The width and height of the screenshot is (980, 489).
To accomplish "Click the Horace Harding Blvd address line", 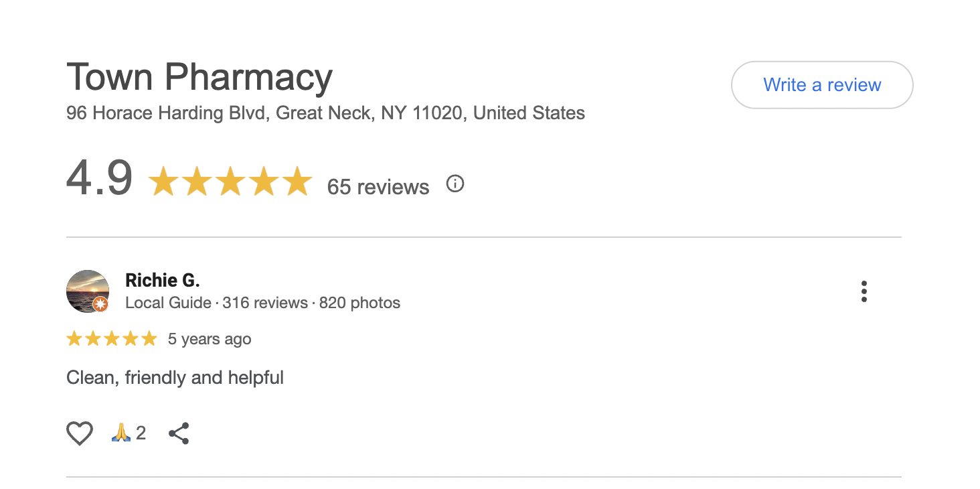I will (325, 113).
